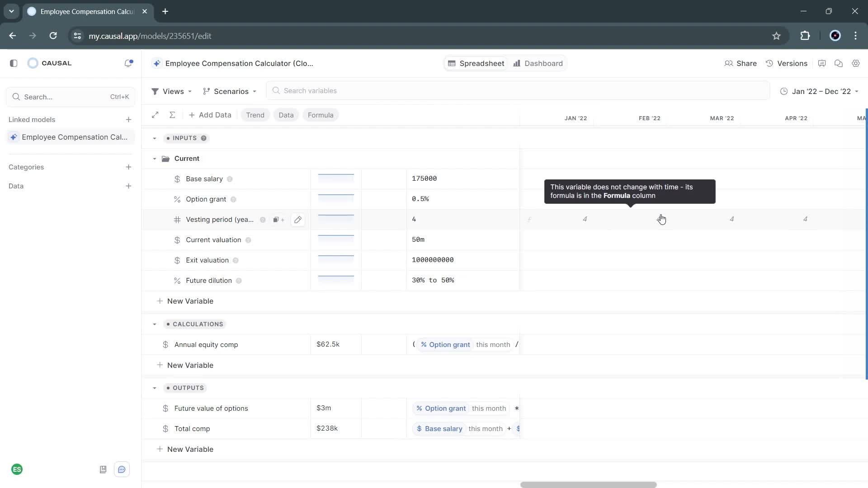This screenshot has width=868, height=488.
Task: Collapse the CALCULATIONS section
Action: pos(155,324)
